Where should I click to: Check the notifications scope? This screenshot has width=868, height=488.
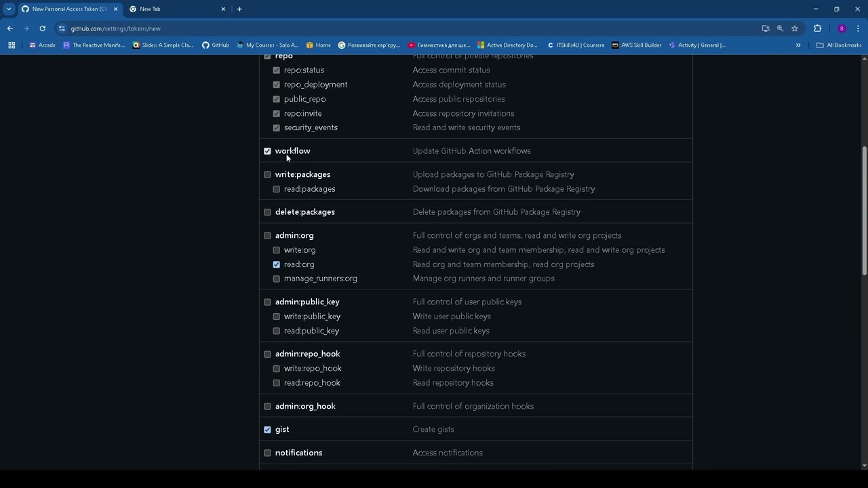267,453
